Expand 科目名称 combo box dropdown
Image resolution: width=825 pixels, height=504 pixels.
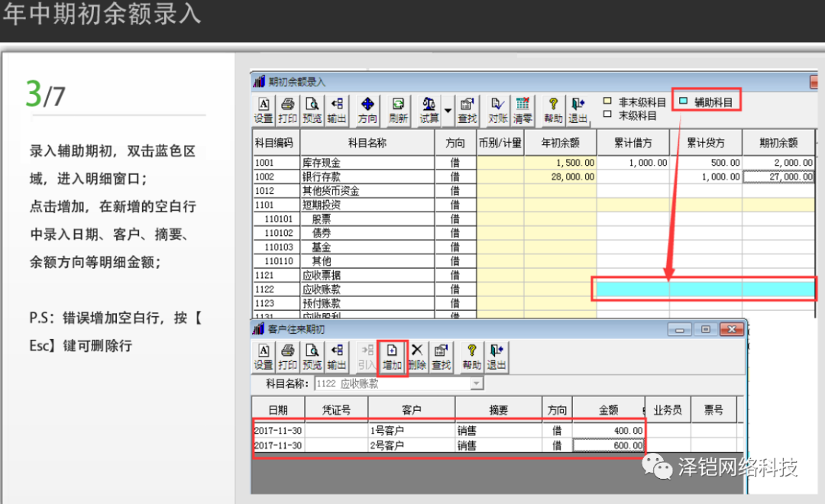pos(477,383)
